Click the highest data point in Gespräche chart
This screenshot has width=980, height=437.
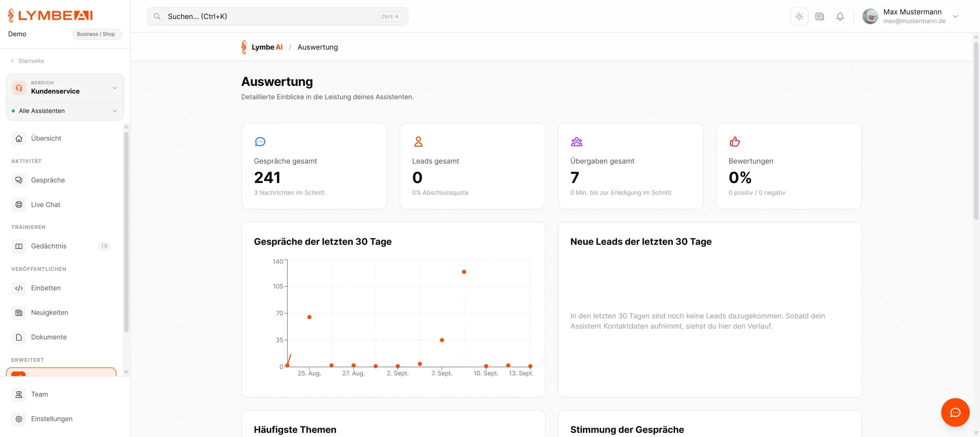point(464,272)
